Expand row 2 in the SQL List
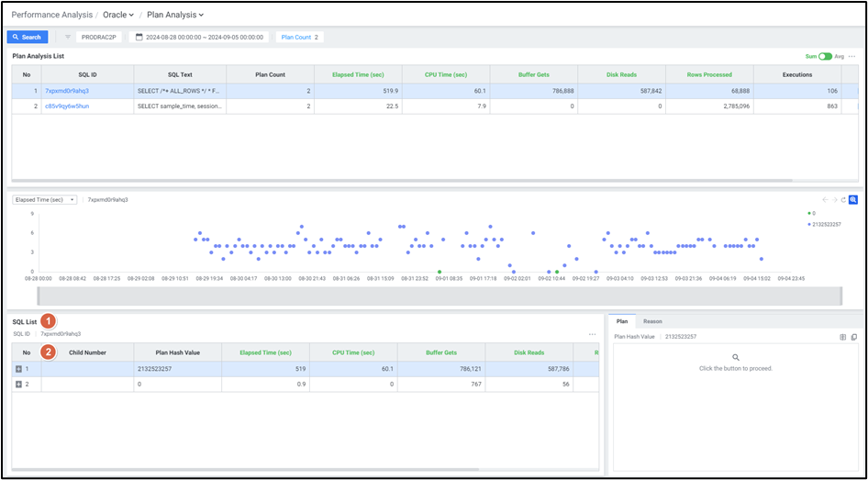 pos(19,384)
